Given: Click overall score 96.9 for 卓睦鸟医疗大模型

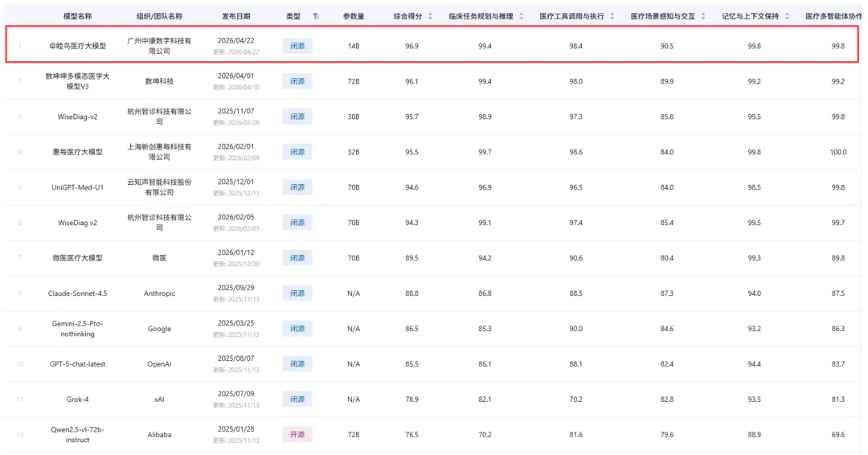Looking at the screenshot, I should point(411,47).
